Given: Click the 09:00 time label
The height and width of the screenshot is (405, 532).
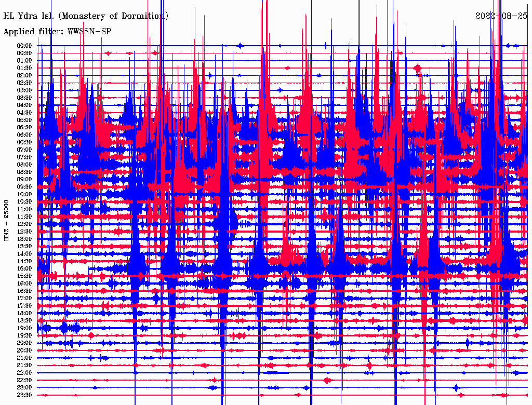Looking at the screenshot, I should pos(24,180).
